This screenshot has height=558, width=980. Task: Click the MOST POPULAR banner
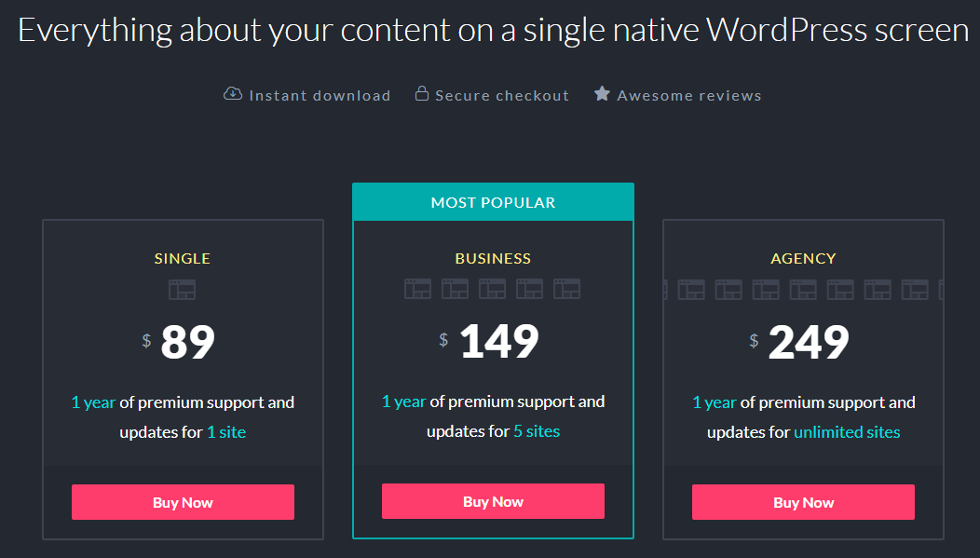point(493,202)
